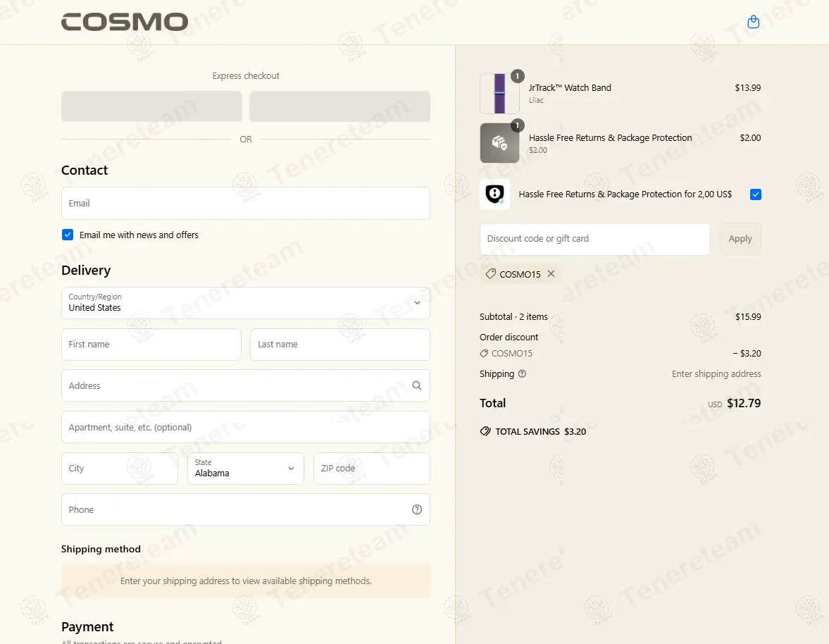Viewport: 829px width, 644px height.
Task: Click the second express checkout button
Action: tap(339, 106)
